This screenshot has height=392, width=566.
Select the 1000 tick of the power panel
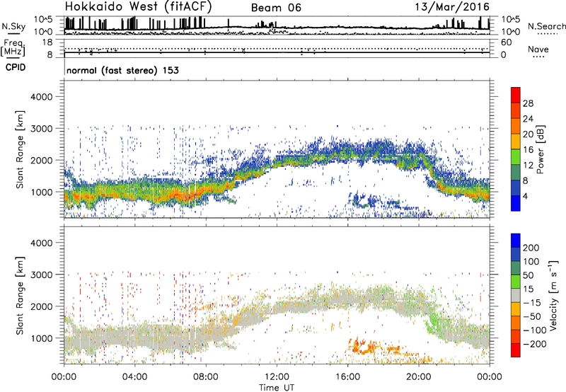tap(41, 192)
